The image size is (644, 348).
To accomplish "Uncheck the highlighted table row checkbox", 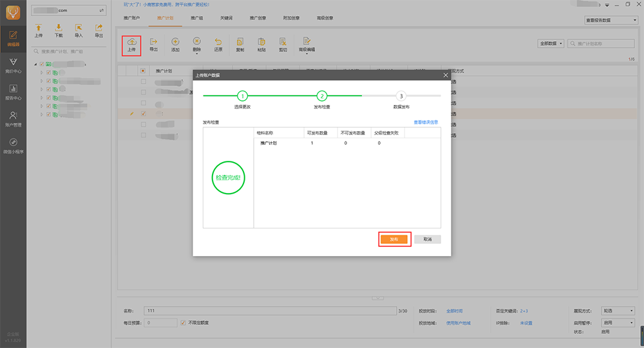I will pyautogui.click(x=144, y=114).
